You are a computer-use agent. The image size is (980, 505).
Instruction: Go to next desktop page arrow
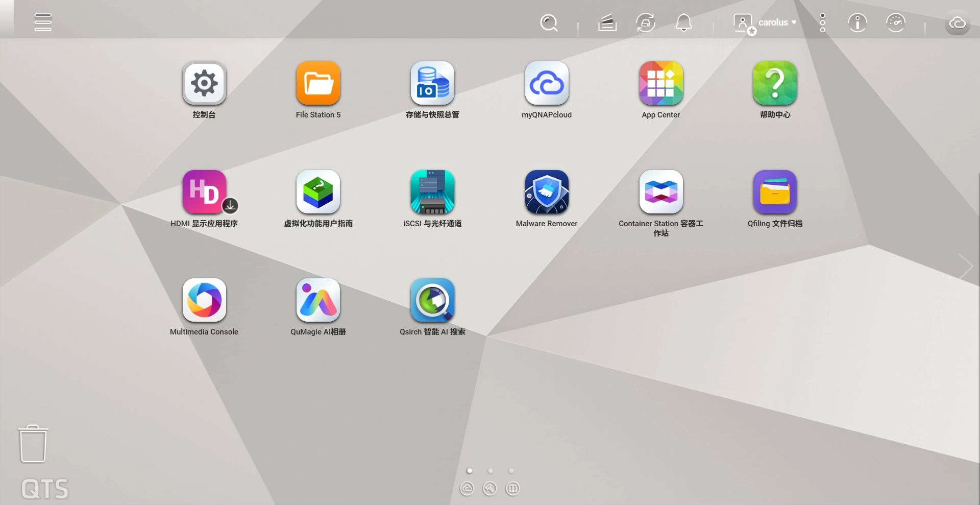[965, 267]
